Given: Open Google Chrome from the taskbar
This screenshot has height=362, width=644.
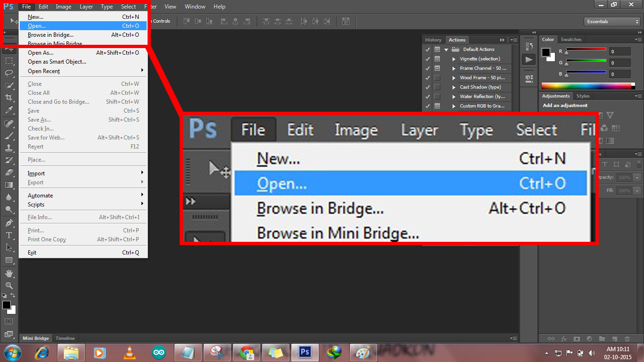Looking at the screenshot, I should (247, 352).
